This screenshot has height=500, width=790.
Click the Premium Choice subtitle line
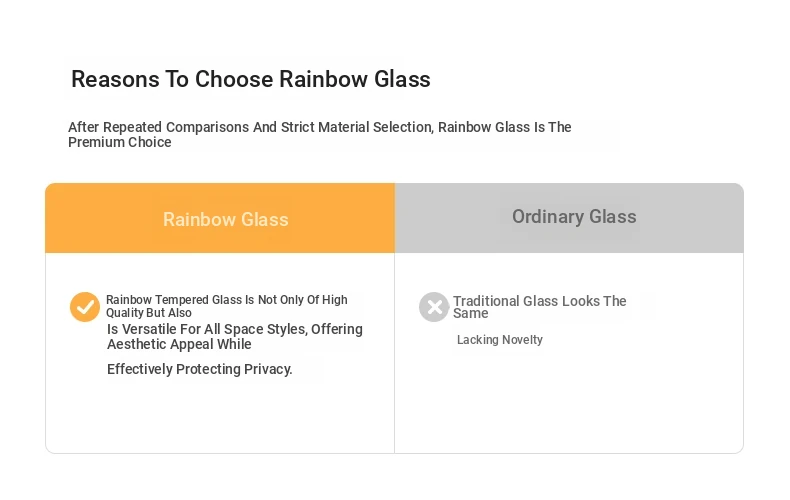pos(119,142)
